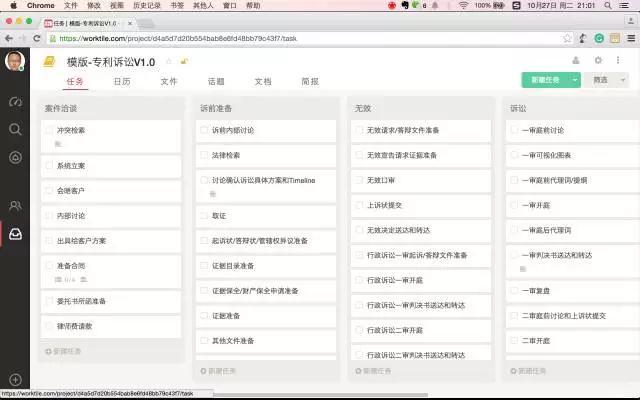Open Notification Center list icon
The width and height of the screenshot is (640, 400).
(624, 6)
